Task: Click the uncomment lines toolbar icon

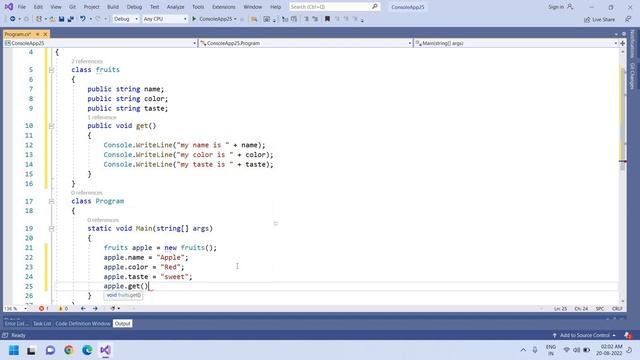Action: click(315, 19)
